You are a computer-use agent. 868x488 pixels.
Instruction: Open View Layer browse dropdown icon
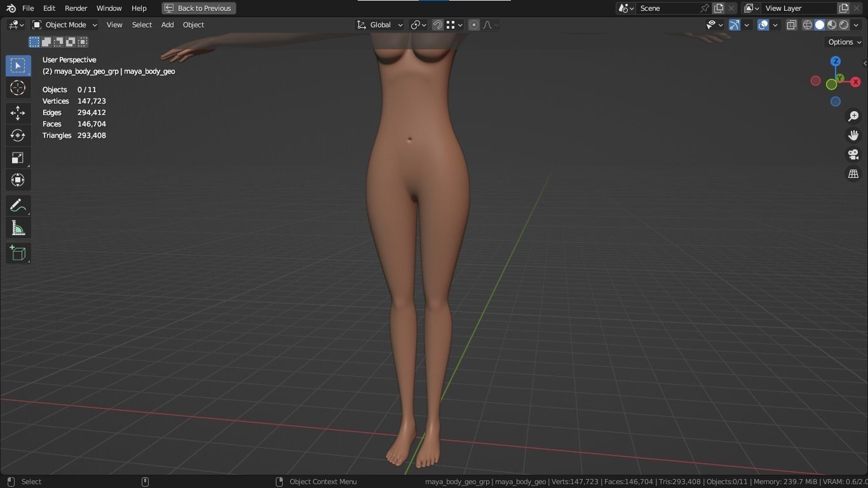pos(751,8)
